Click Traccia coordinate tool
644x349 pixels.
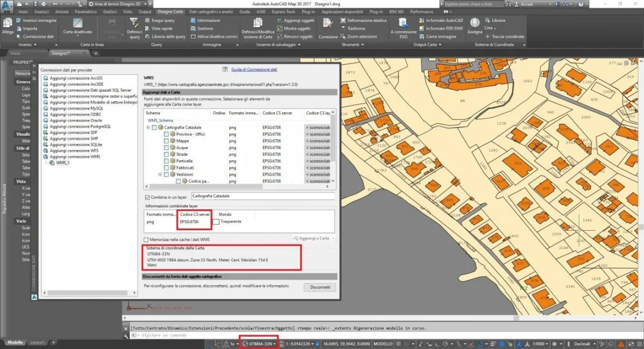pos(504,37)
